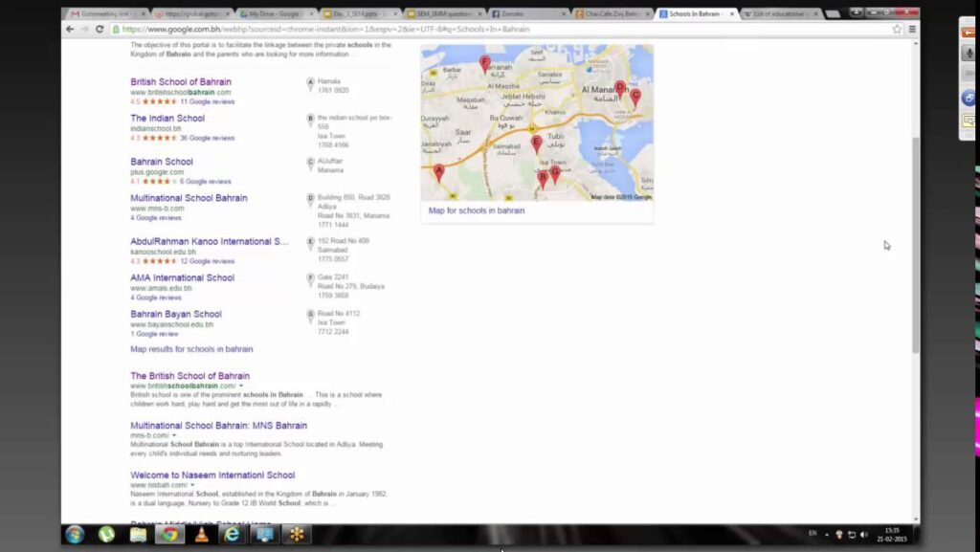Switch to the My Drive Google tab
The image size is (980, 552).
275,13
